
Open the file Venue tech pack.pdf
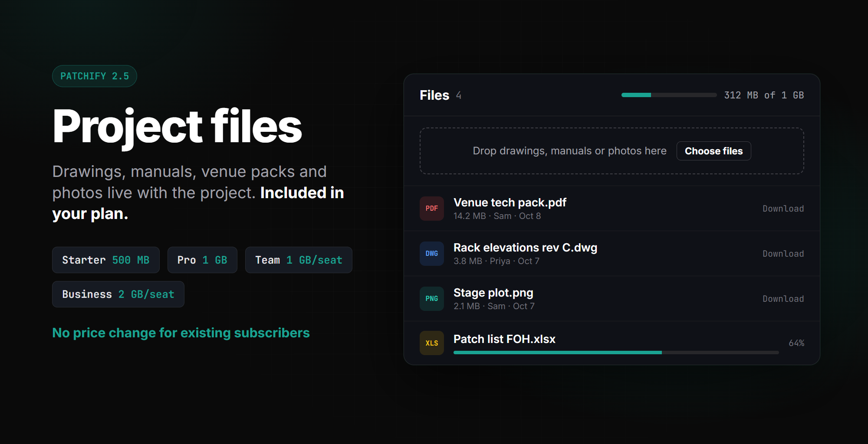coord(510,202)
